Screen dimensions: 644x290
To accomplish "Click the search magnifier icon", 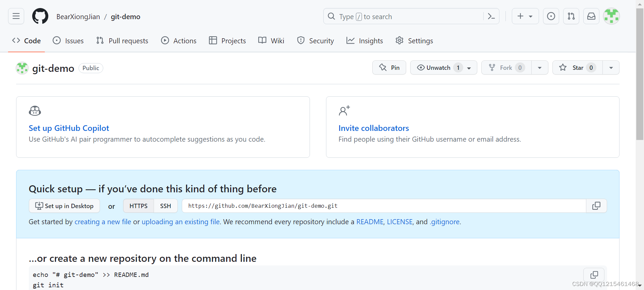I will pyautogui.click(x=331, y=16).
